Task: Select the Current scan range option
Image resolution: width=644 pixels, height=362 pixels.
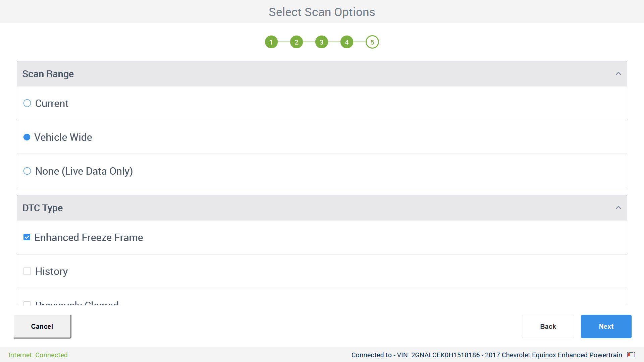Action: coord(27,103)
